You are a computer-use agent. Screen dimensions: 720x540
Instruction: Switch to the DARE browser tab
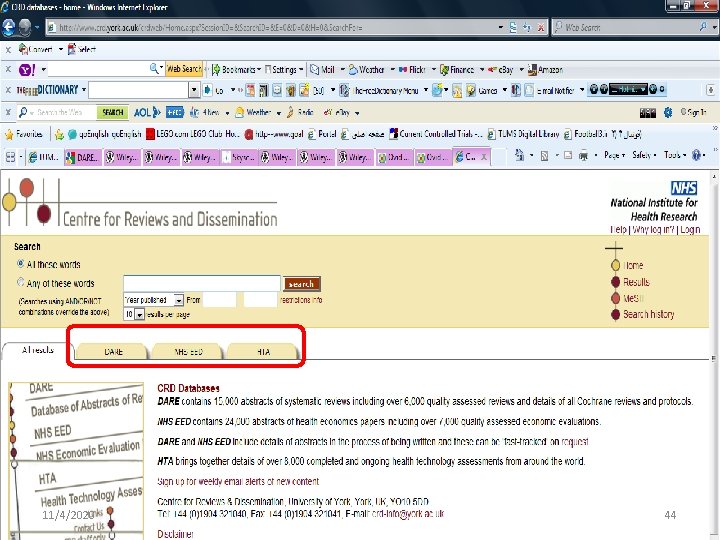click(83, 158)
